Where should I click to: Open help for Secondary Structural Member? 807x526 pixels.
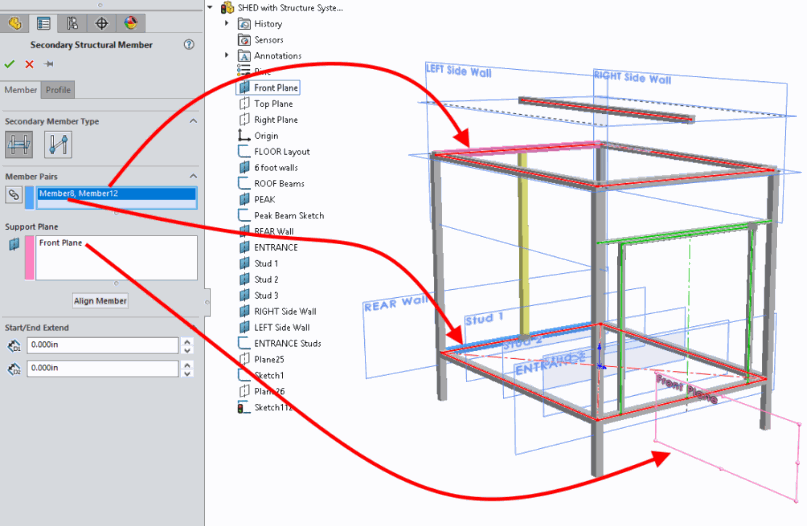coord(189,45)
